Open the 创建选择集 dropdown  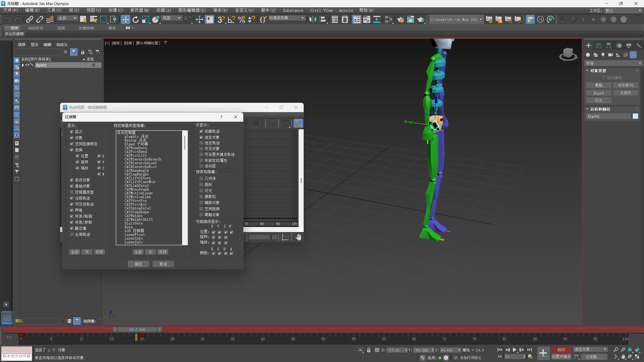click(x=287, y=18)
